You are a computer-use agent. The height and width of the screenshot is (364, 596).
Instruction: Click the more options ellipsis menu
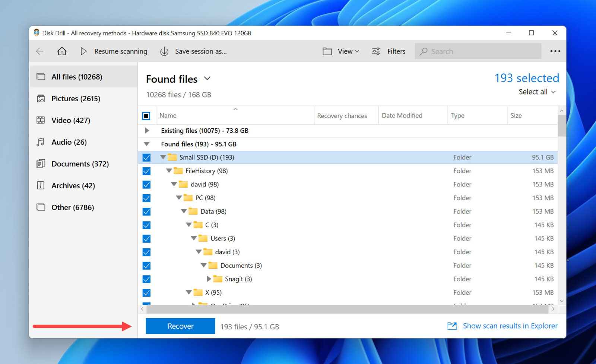point(555,51)
